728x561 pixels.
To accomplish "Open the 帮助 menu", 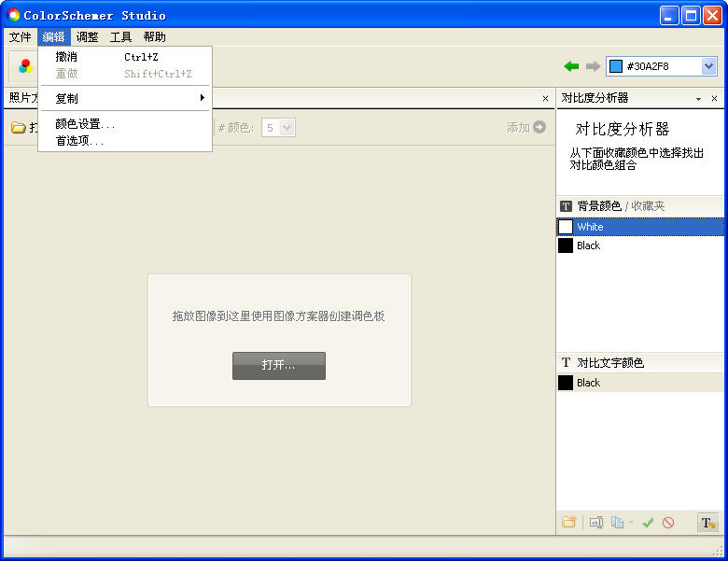I will coord(155,36).
